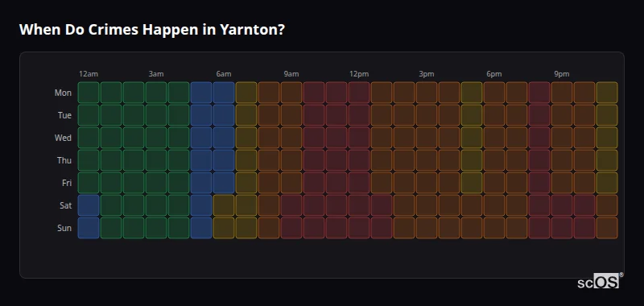The height and width of the screenshot is (306, 644).
Task: Select the yellow Monday 5pm cell
Action: tap(472, 93)
